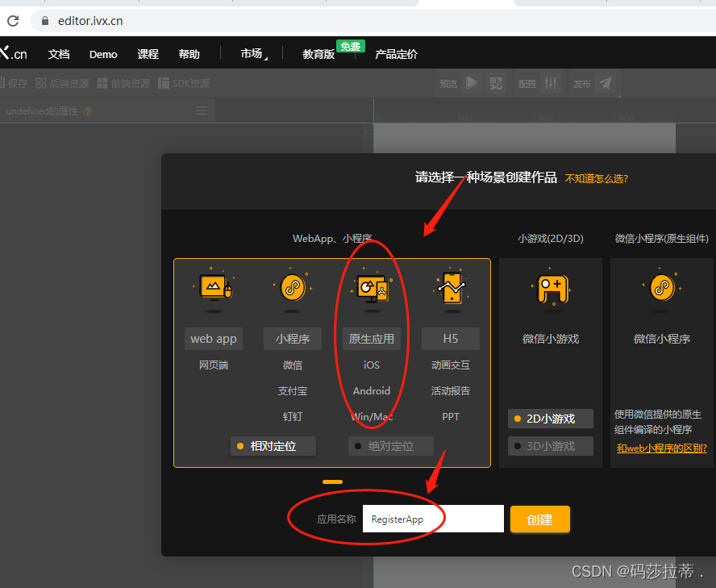This screenshot has width=716, height=588.
Task: Click the H5 phone chart icon
Action: click(451, 289)
